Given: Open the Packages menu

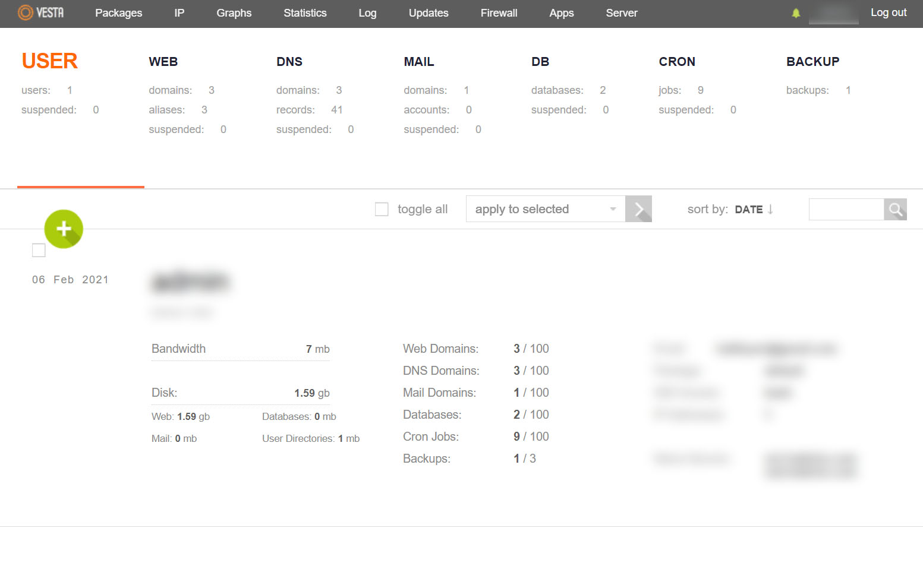Looking at the screenshot, I should tap(118, 13).
